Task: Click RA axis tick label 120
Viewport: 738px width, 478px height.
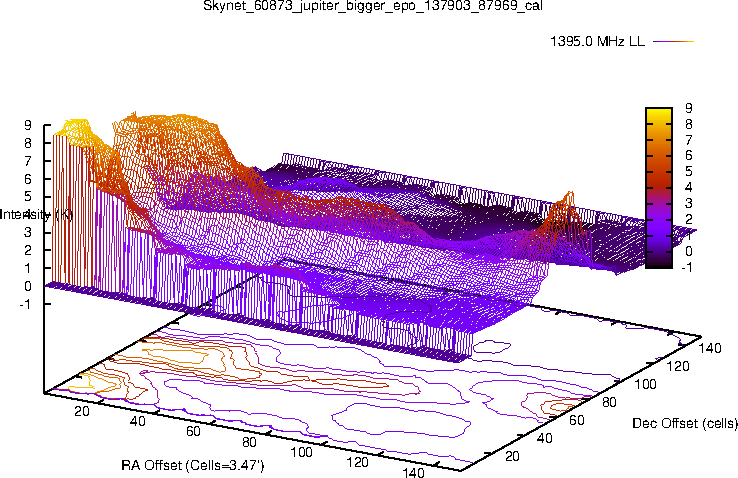Action: (358, 462)
